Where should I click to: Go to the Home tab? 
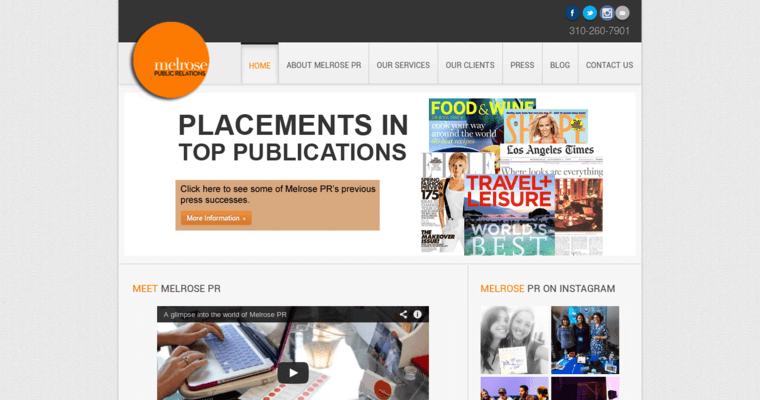[x=259, y=65]
